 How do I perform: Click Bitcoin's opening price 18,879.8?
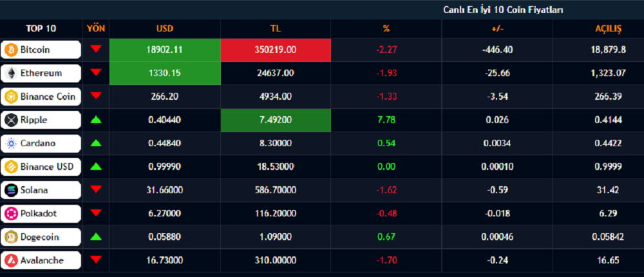pos(609,50)
